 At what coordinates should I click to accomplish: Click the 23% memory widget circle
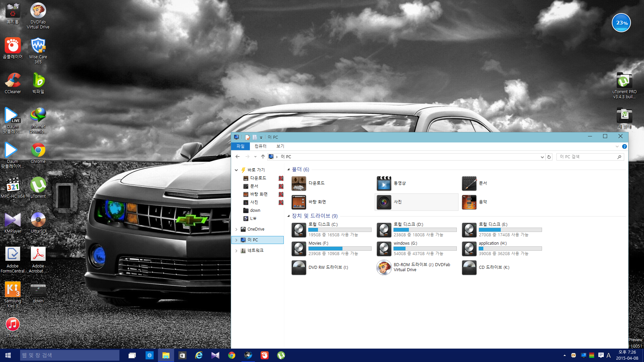click(x=622, y=23)
